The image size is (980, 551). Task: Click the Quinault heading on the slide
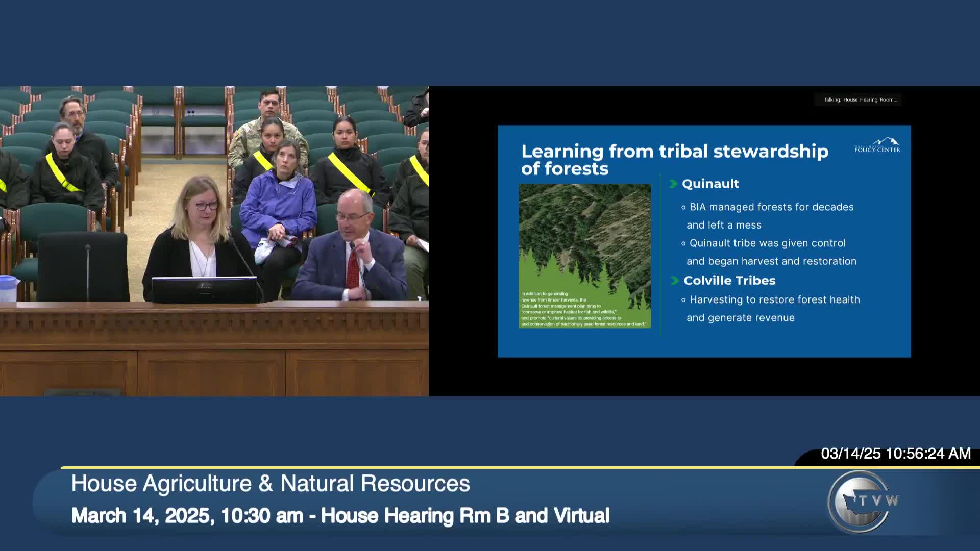(710, 184)
